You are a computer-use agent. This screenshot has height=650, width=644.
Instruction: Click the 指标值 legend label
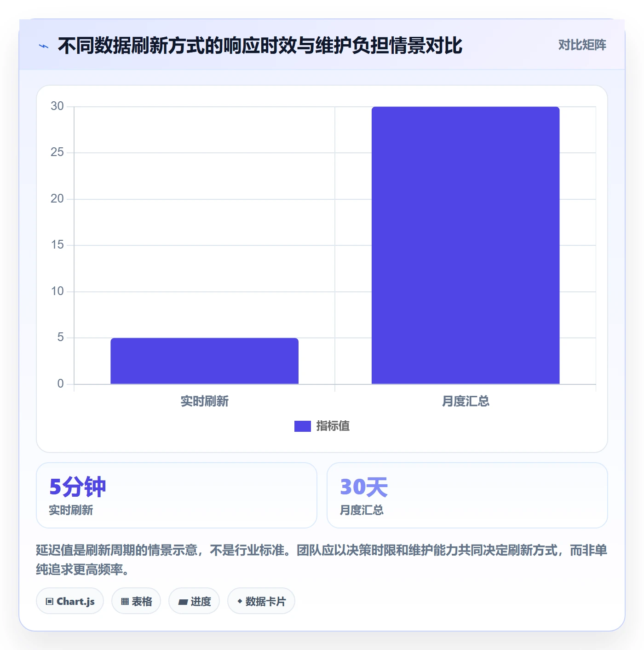(333, 426)
